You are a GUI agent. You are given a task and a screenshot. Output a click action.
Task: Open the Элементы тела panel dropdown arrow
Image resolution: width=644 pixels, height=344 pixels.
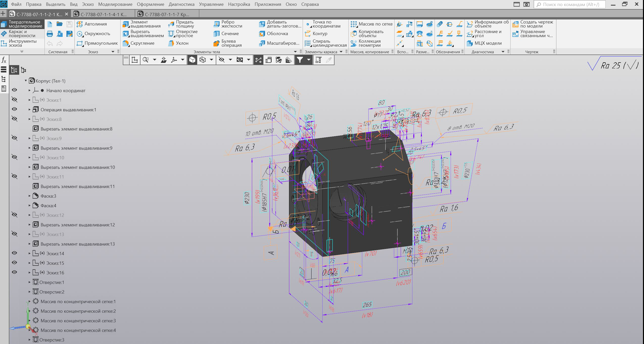(x=295, y=52)
